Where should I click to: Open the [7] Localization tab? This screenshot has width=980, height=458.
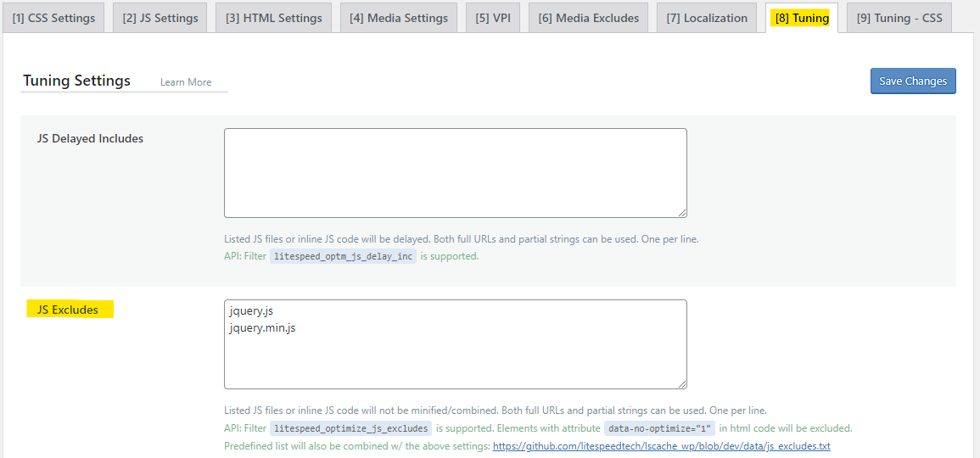coord(707,18)
